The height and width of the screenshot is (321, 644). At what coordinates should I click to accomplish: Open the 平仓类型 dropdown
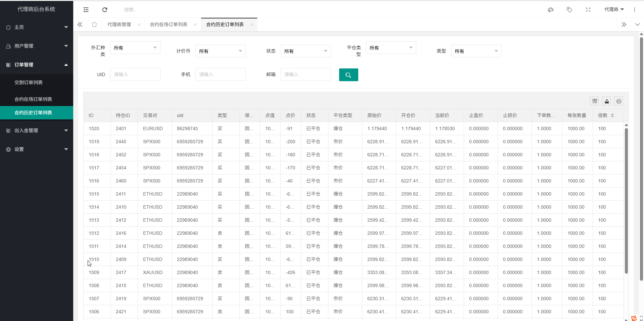391,48
